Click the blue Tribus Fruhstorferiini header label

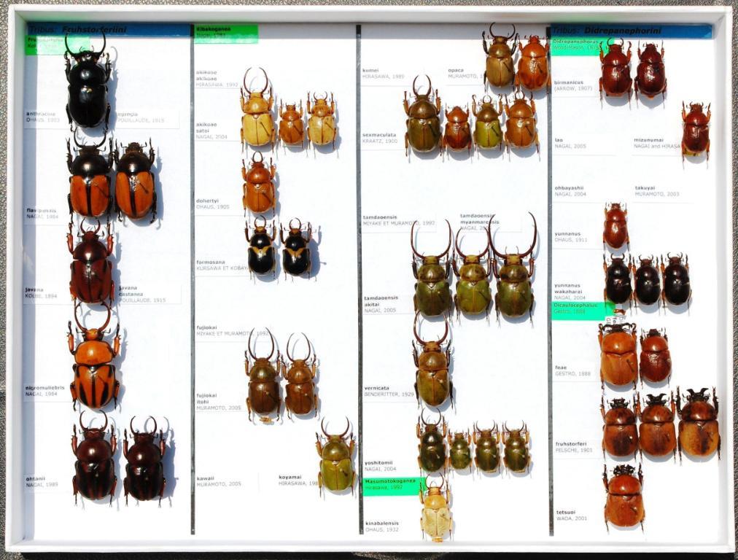(x=108, y=30)
